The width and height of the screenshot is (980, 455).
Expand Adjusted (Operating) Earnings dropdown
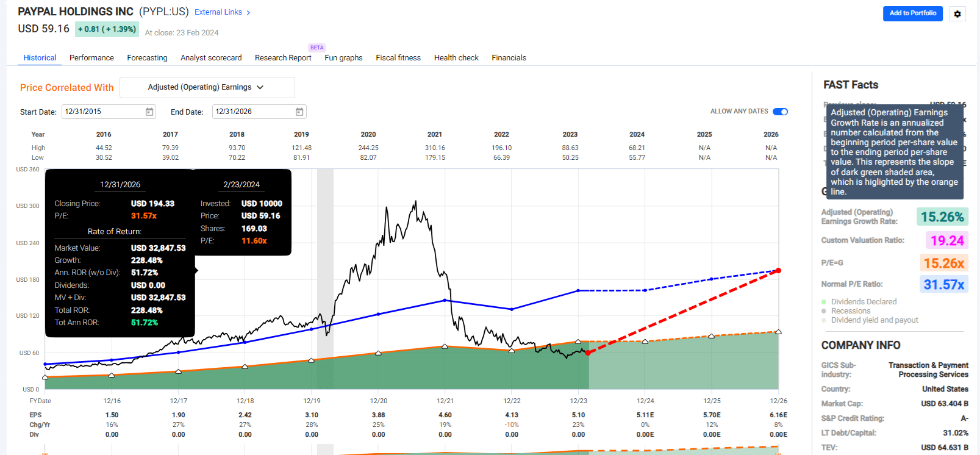click(x=207, y=87)
